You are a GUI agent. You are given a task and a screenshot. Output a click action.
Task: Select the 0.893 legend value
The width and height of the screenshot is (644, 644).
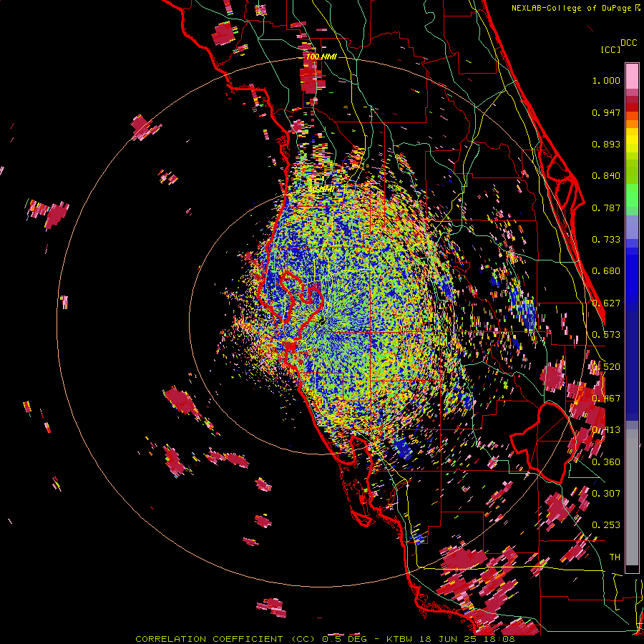tap(606, 144)
